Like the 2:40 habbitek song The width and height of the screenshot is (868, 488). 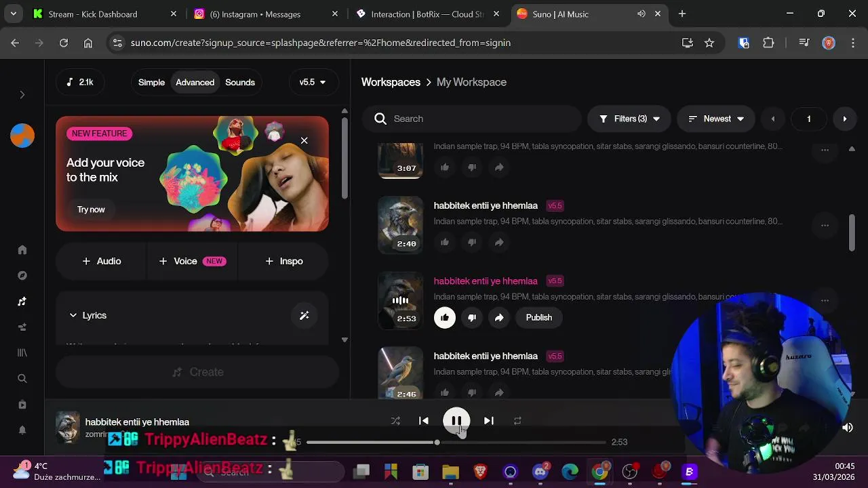point(445,242)
